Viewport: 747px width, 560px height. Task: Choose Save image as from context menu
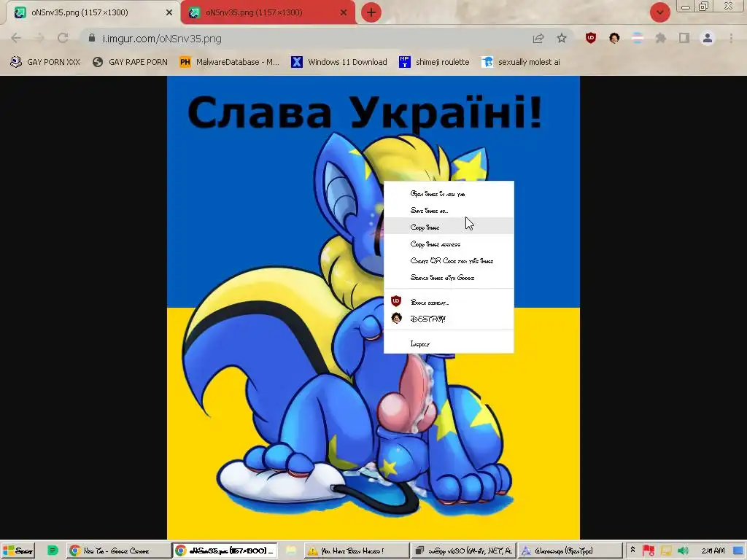click(449, 211)
